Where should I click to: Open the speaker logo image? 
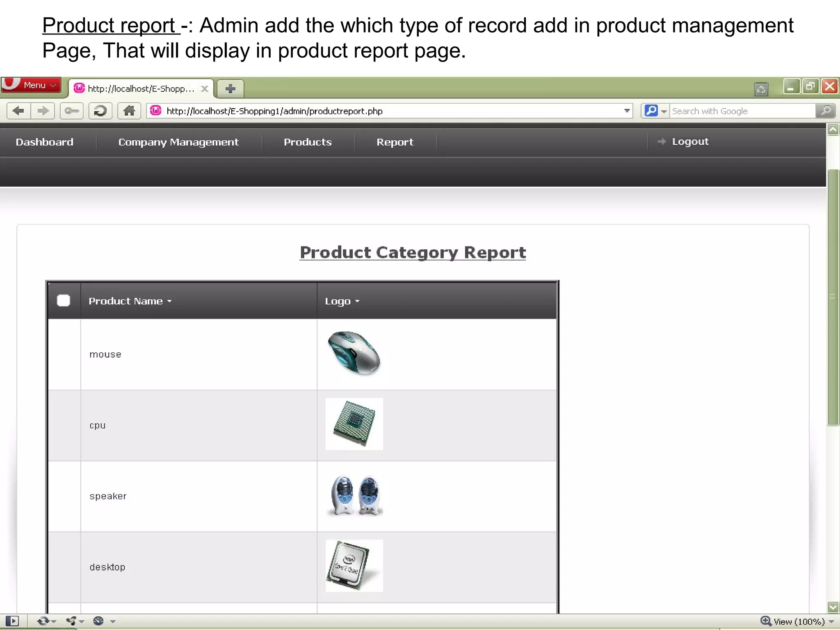(x=355, y=495)
